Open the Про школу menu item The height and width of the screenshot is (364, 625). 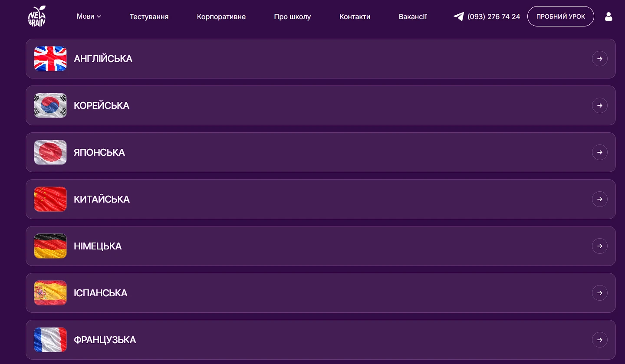(x=293, y=17)
